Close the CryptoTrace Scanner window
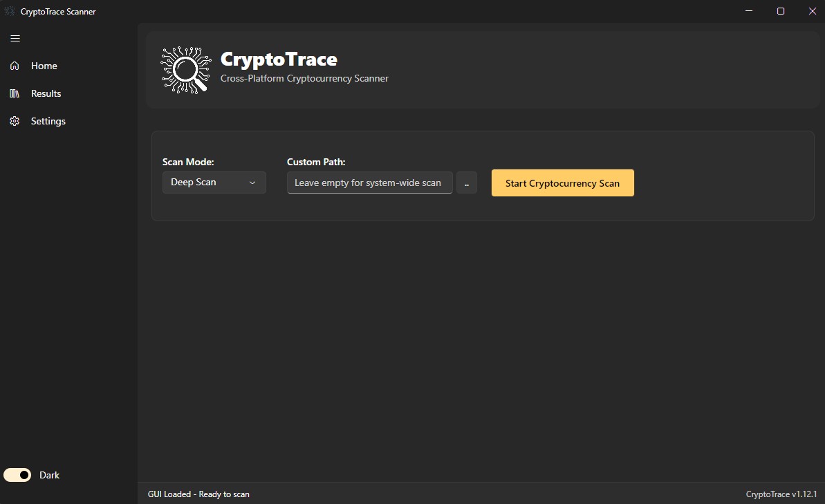 pos(812,11)
